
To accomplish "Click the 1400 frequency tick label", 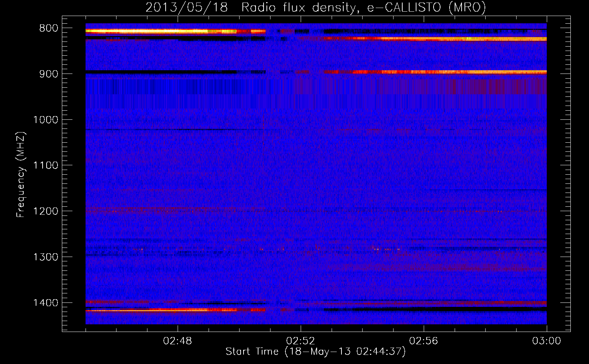I will pos(46,303).
